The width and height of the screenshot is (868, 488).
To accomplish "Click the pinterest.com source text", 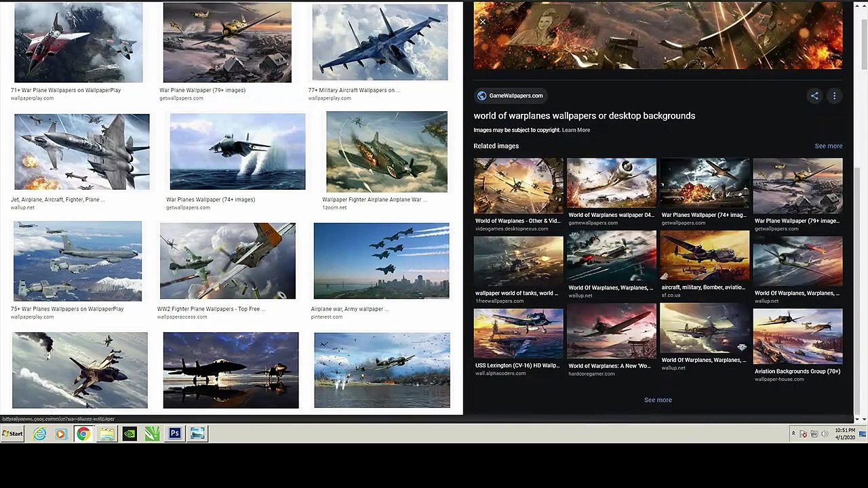I will click(x=327, y=317).
